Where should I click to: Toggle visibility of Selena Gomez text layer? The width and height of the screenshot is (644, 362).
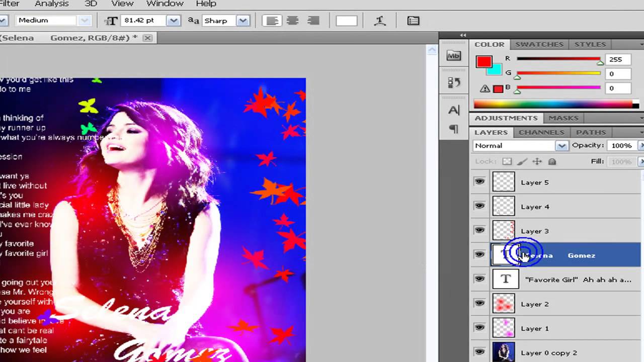pos(479,254)
